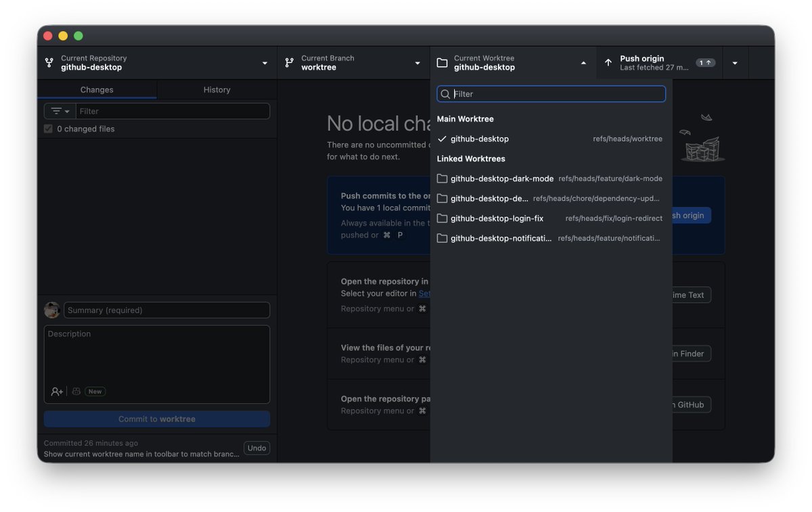Select the checked github-desktop main worktree
The width and height of the screenshot is (812, 512).
(551, 139)
